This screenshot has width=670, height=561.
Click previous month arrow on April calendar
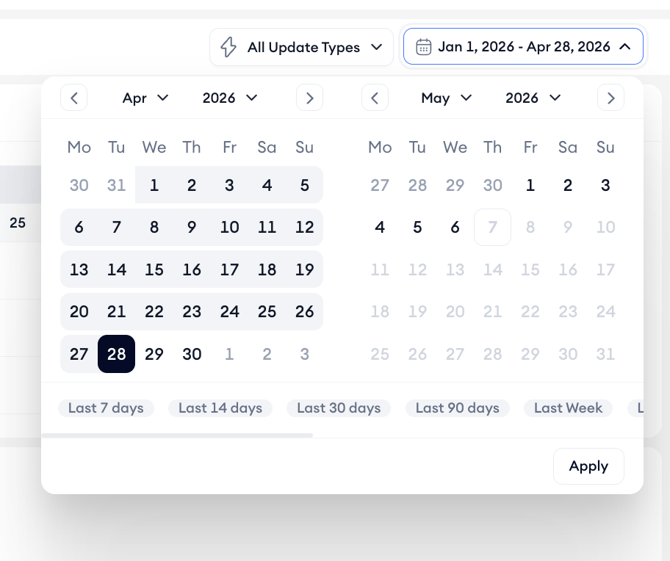74,98
